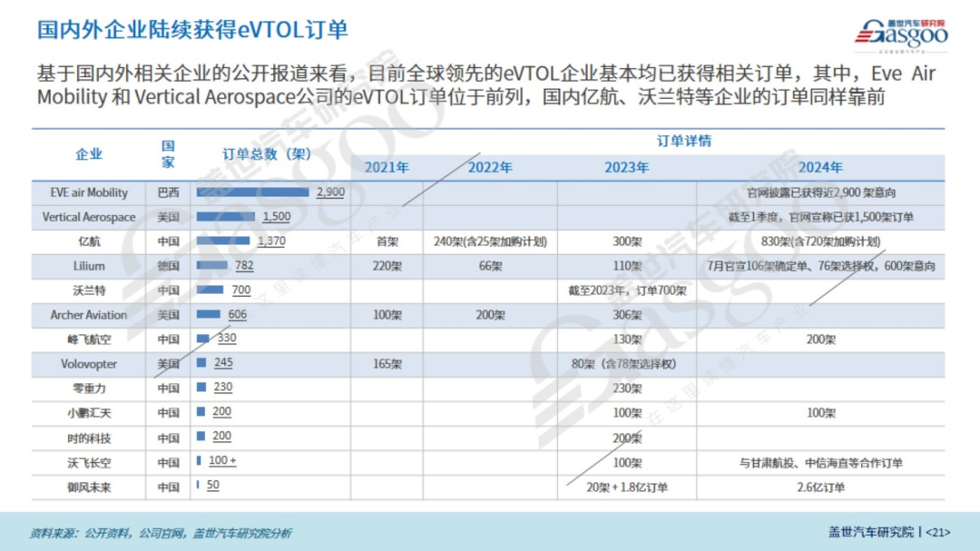
Task: Click '官网披露已获得近2,900 架意向' cell
Action: [x=820, y=192]
